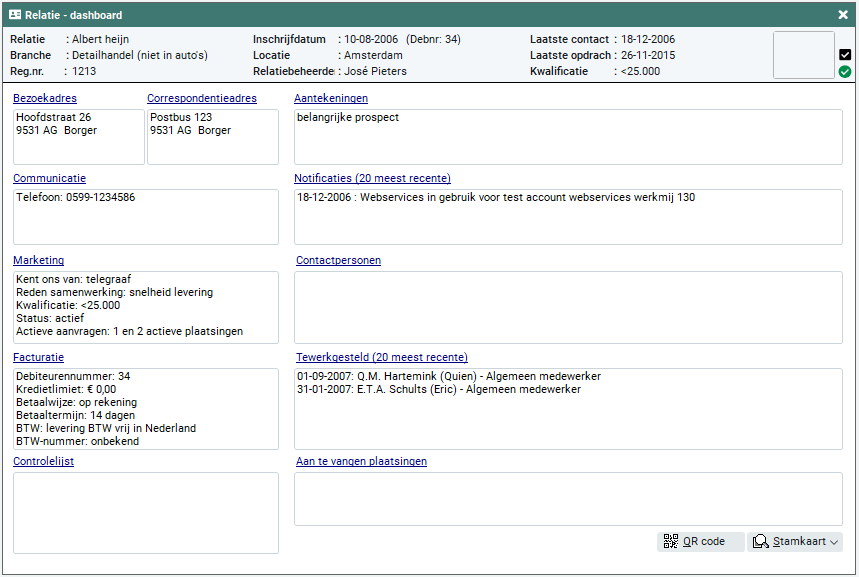This screenshot has height=577, width=859.
Task: Open the Bezoekadres link
Action: click(45, 98)
